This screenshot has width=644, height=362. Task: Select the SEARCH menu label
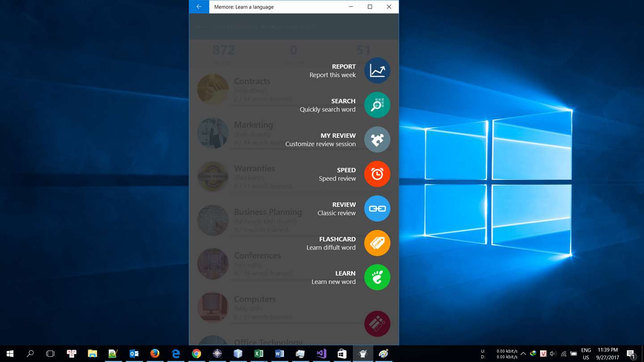coord(343,101)
